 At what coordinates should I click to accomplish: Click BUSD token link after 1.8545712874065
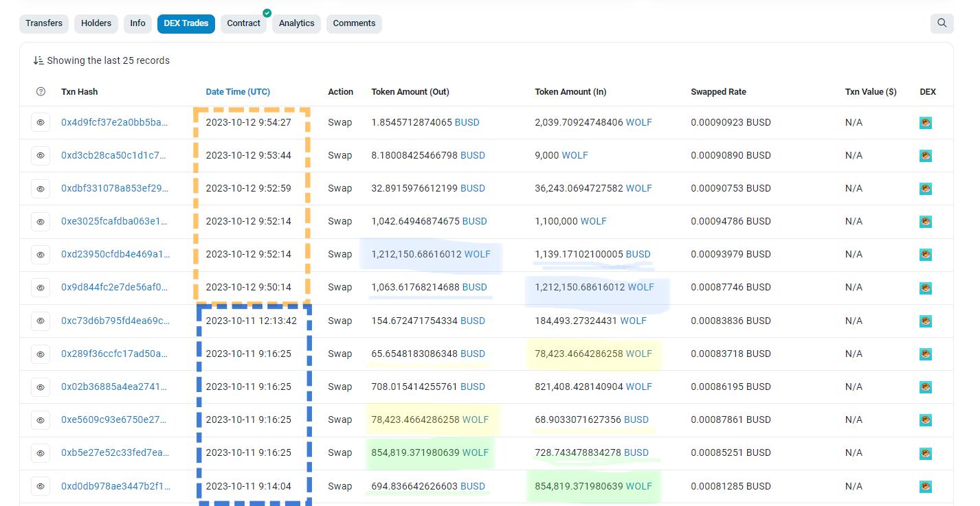467,122
